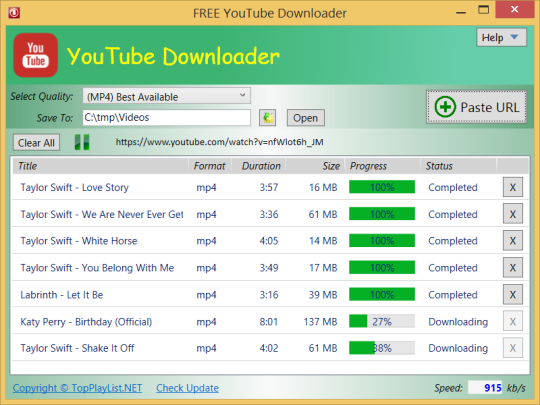
Task: Expand the Select Quality combo box
Action: pyautogui.click(x=167, y=96)
